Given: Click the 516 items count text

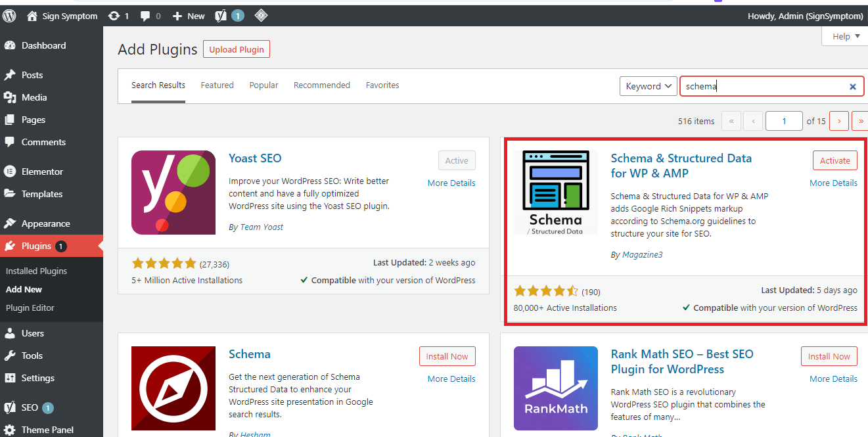Looking at the screenshot, I should click(x=696, y=122).
